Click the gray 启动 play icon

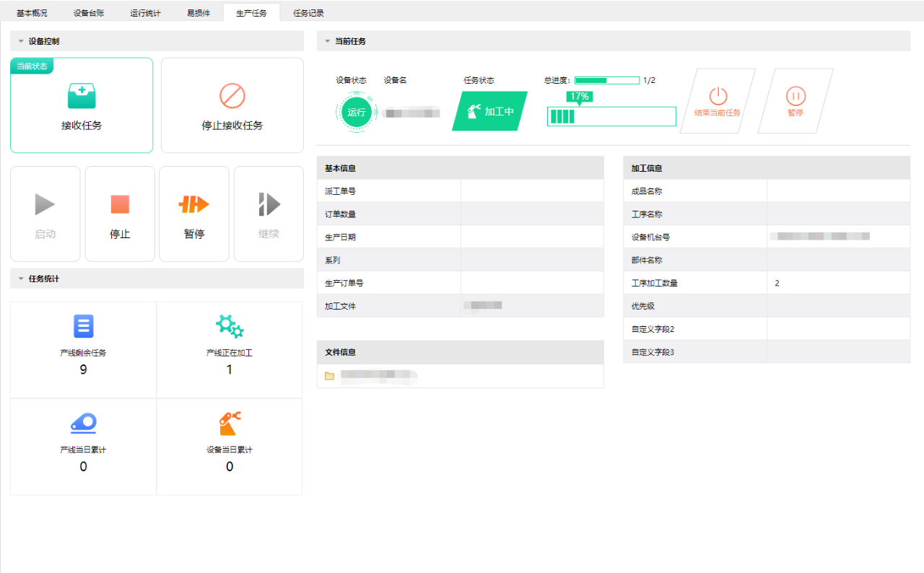45,205
